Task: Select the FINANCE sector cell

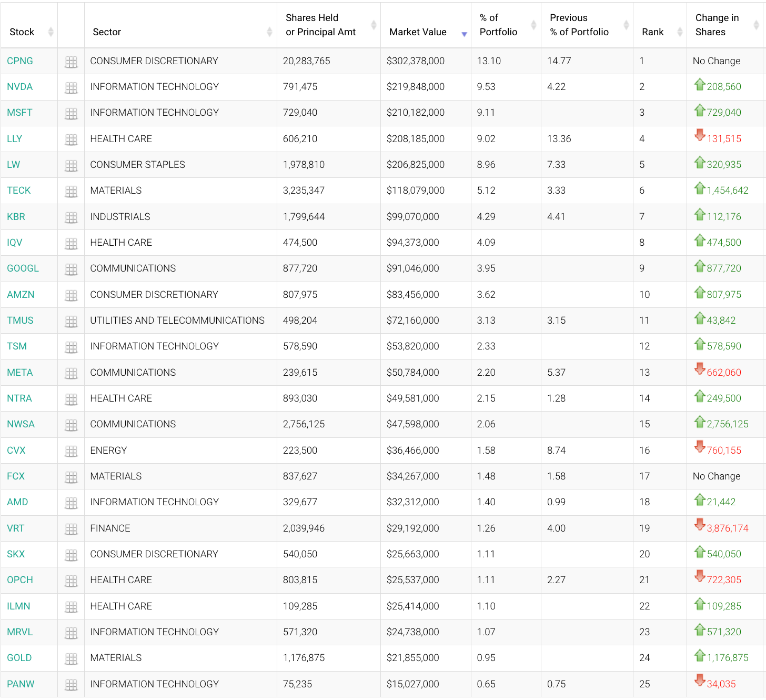Action: click(110, 528)
